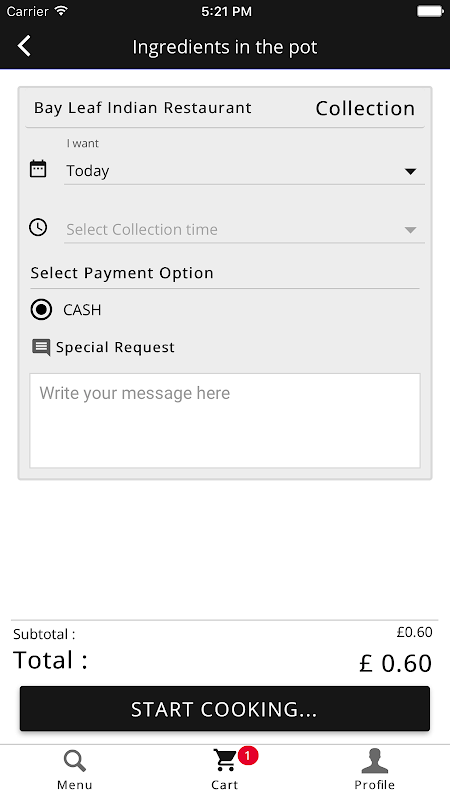Image resolution: width=450 pixels, height=800 pixels.
Task: Switch to the Menu tab label
Action: [x=74, y=785]
